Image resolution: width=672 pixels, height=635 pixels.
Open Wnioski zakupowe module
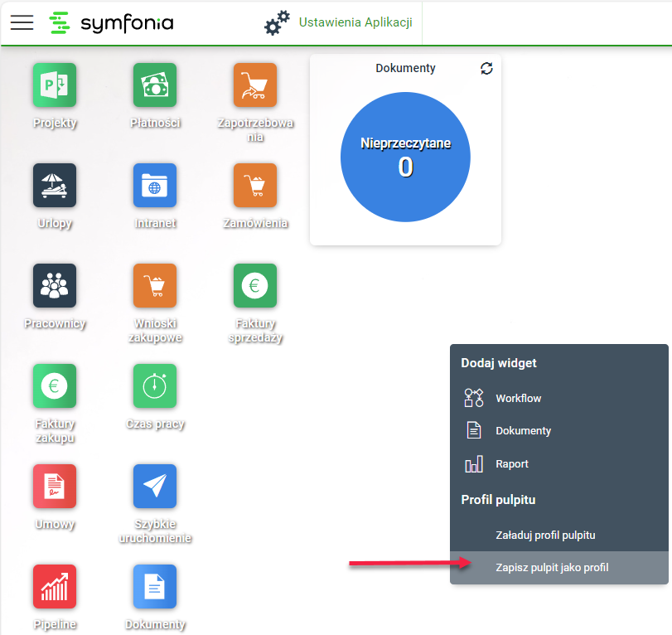click(155, 285)
